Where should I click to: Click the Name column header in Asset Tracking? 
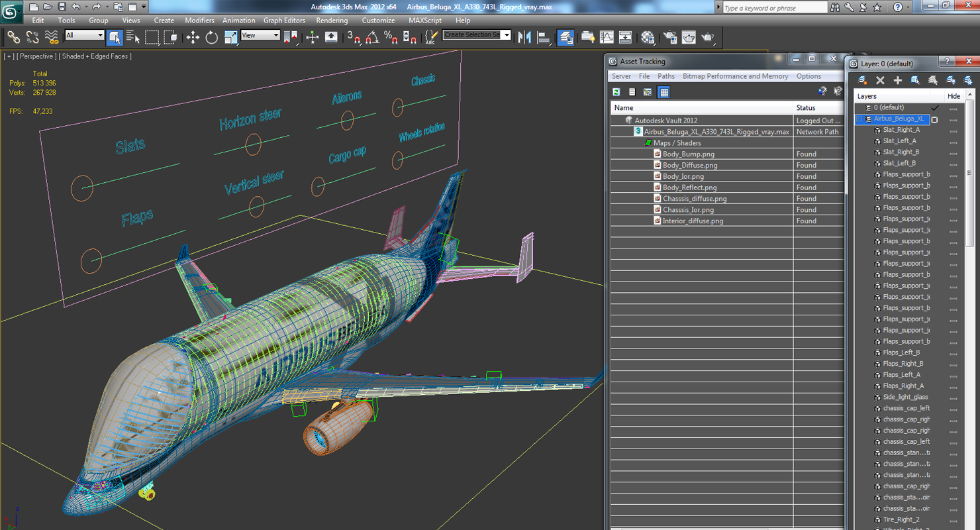702,107
